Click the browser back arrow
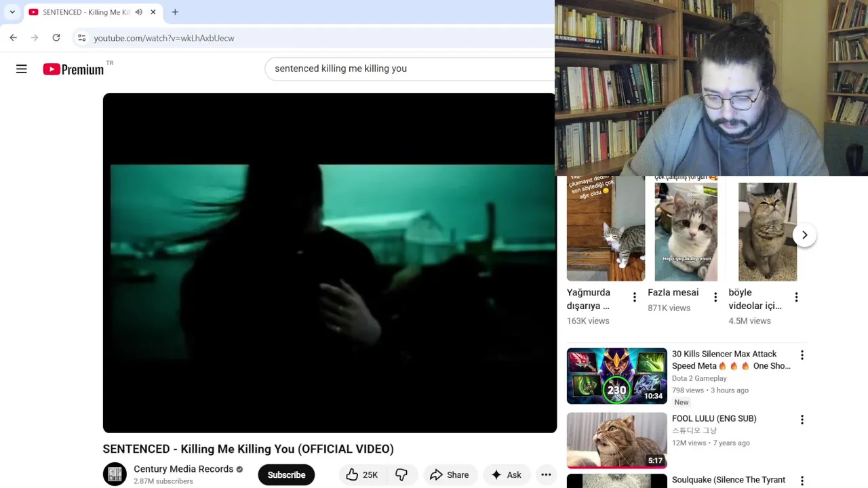Screen dimensions: 868x488 tap(13, 38)
